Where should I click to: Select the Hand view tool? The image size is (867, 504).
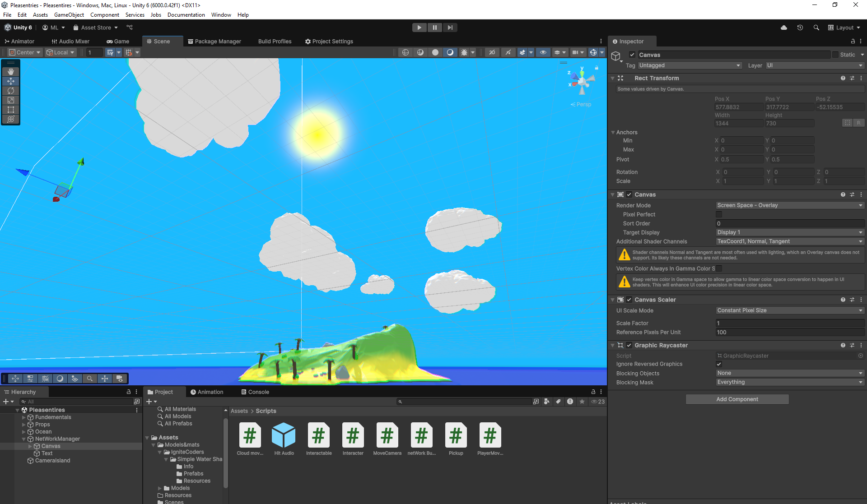(x=11, y=72)
